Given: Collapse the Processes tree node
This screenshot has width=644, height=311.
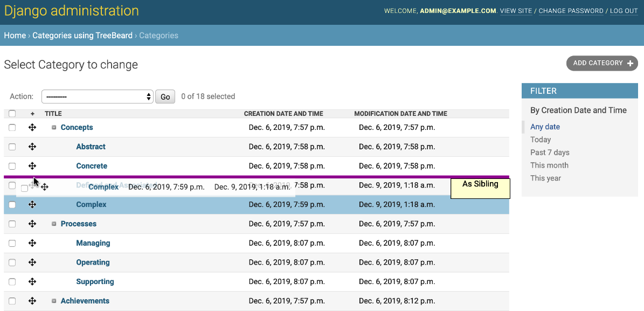Looking at the screenshot, I should pyautogui.click(x=54, y=224).
